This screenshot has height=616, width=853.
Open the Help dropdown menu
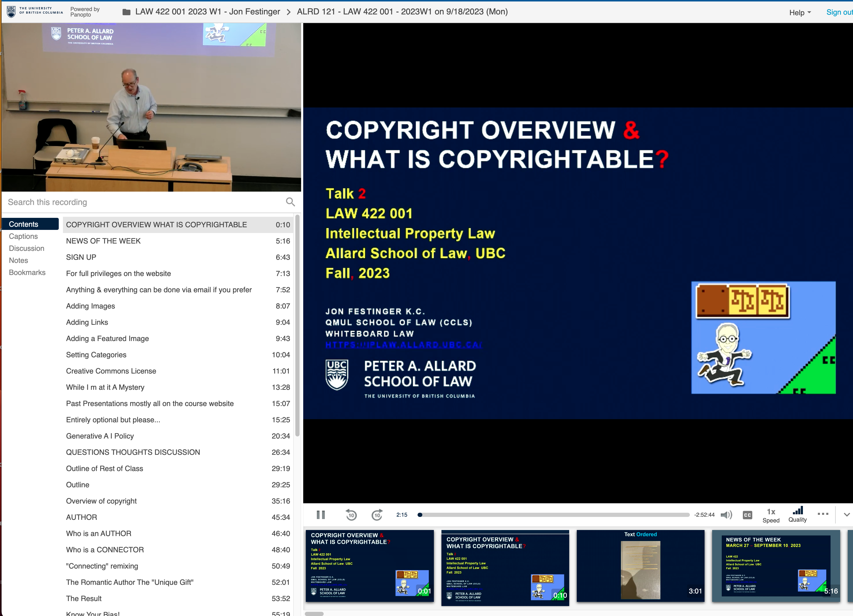[799, 12]
